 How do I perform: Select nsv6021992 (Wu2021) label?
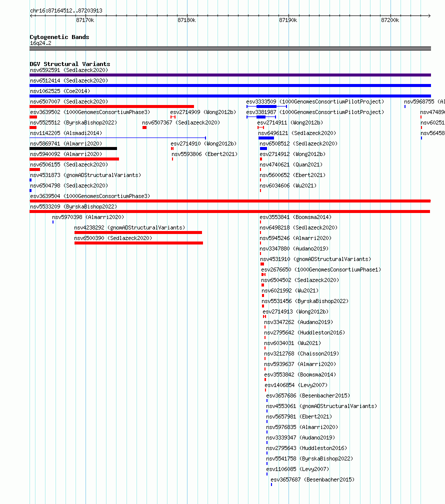(290, 290)
